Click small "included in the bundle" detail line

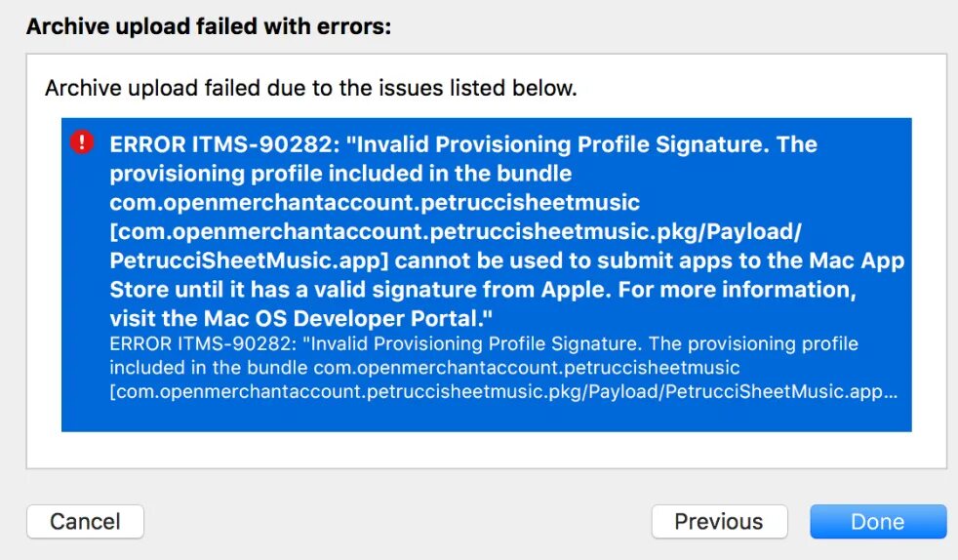tap(209, 368)
